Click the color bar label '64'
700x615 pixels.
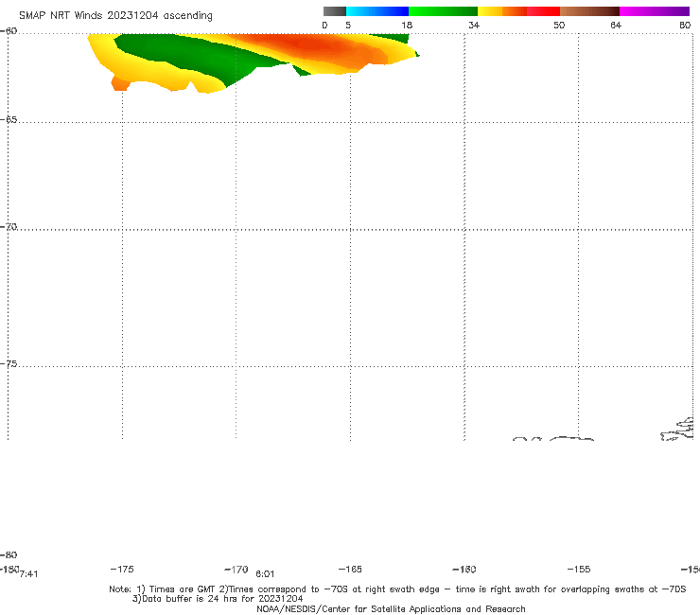click(x=616, y=25)
